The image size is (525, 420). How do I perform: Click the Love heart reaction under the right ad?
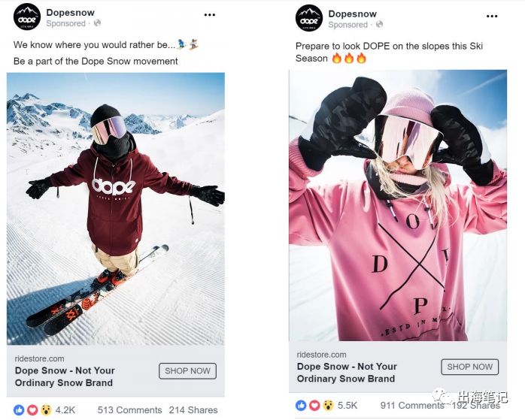point(314,405)
